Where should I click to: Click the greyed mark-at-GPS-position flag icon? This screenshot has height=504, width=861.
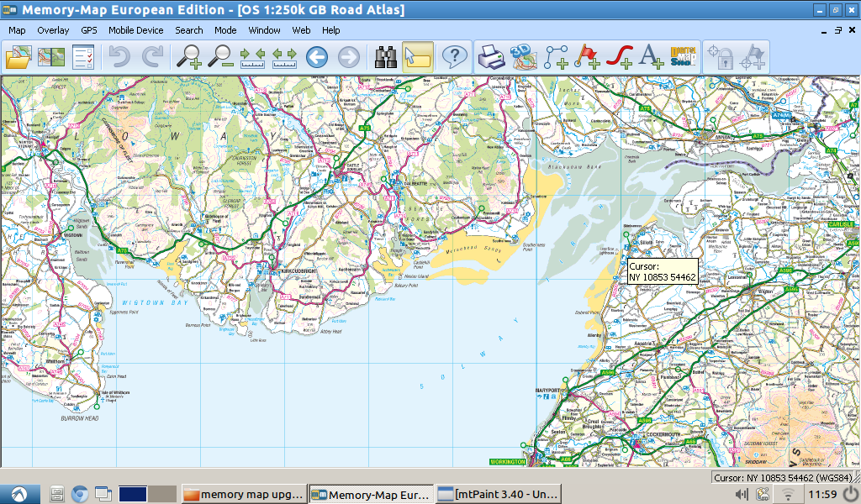pos(753,57)
